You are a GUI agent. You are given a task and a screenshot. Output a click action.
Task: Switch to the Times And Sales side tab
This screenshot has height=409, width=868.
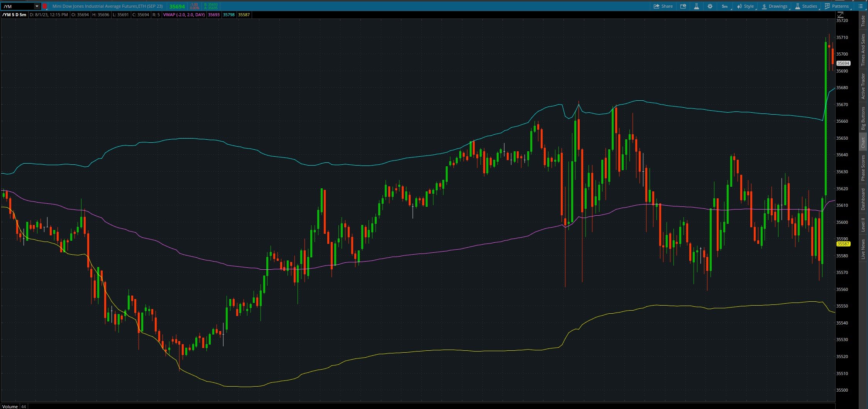tap(863, 50)
